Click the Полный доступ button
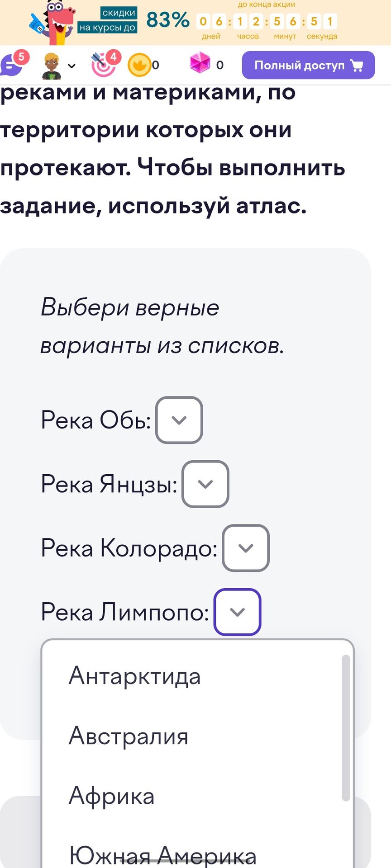 point(308,65)
